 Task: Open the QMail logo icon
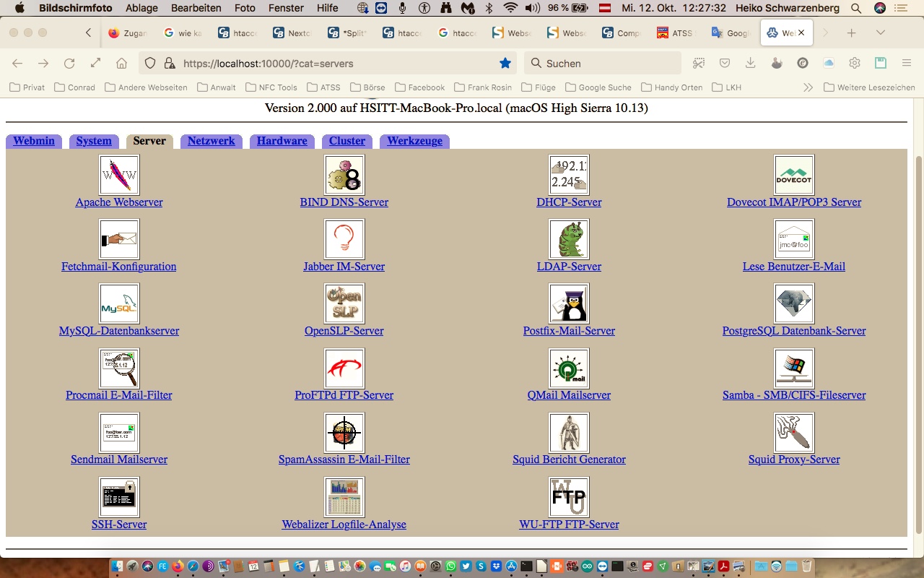point(569,368)
